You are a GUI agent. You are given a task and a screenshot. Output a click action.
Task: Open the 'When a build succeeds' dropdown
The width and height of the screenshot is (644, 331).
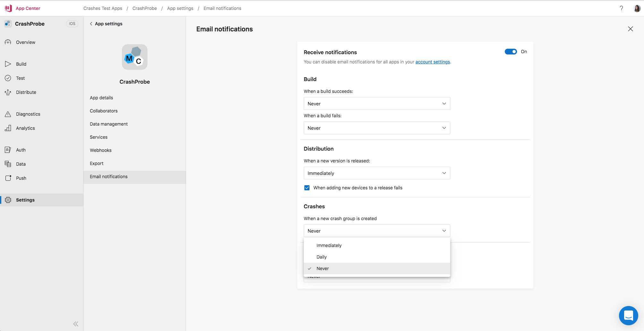377,103
